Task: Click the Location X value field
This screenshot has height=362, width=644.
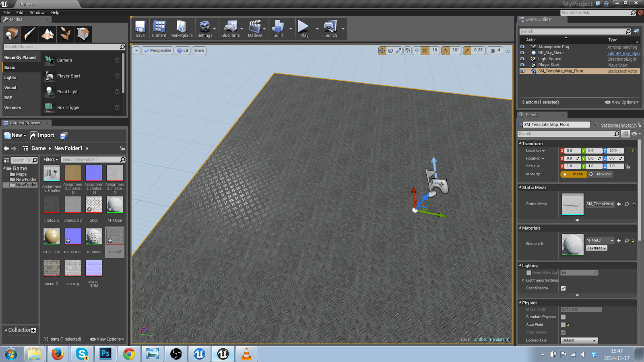Action: [573, 151]
